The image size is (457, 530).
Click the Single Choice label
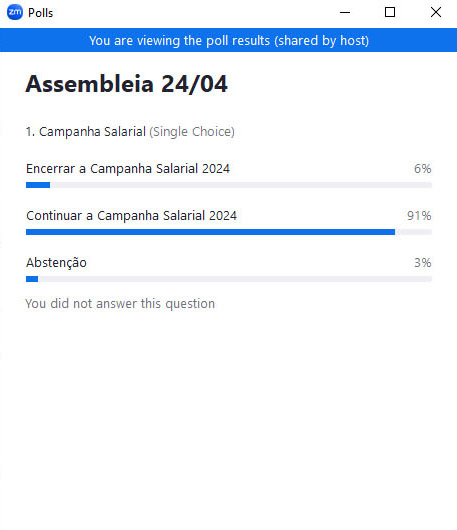(x=192, y=131)
